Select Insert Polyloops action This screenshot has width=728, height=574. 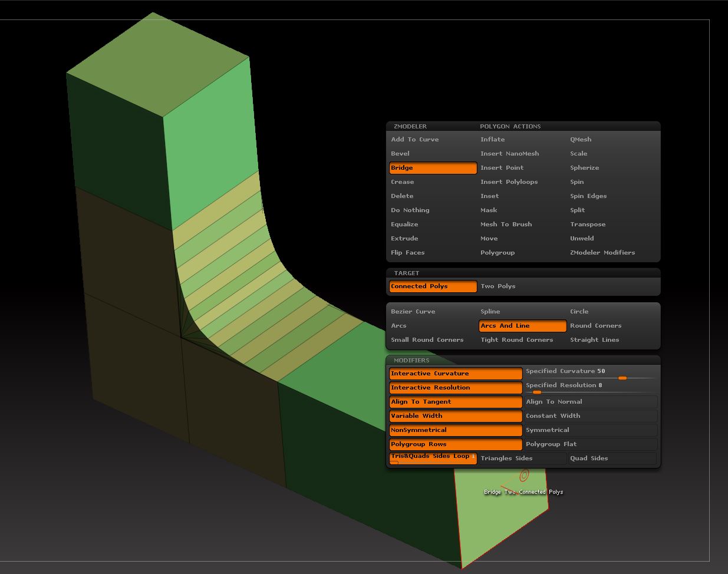pos(509,182)
